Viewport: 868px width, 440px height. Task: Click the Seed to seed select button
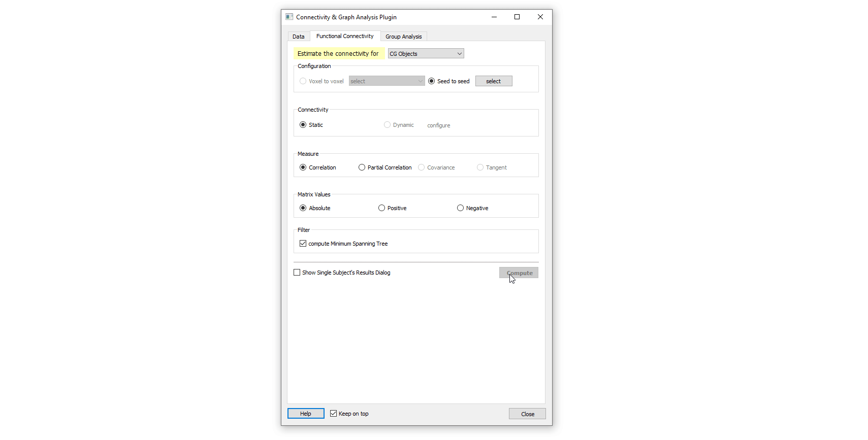click(493, 81)
